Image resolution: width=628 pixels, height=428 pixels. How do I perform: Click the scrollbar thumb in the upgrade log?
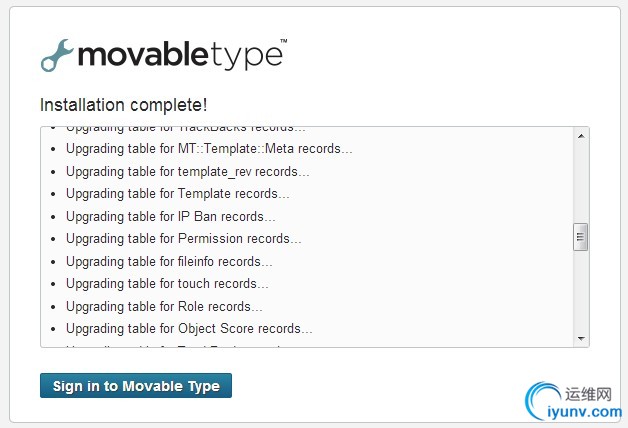tap(581, 237)
